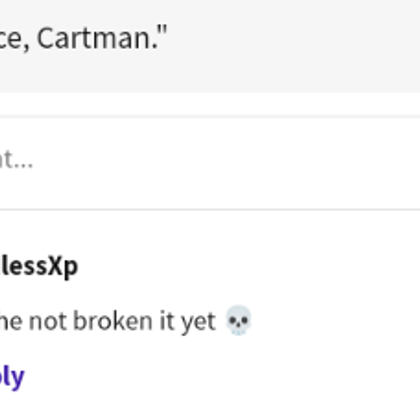Click the word 'it' in the comment text
Image resolution: width=420 pixels, height=420 pixels.
click(x=167, y=321)
